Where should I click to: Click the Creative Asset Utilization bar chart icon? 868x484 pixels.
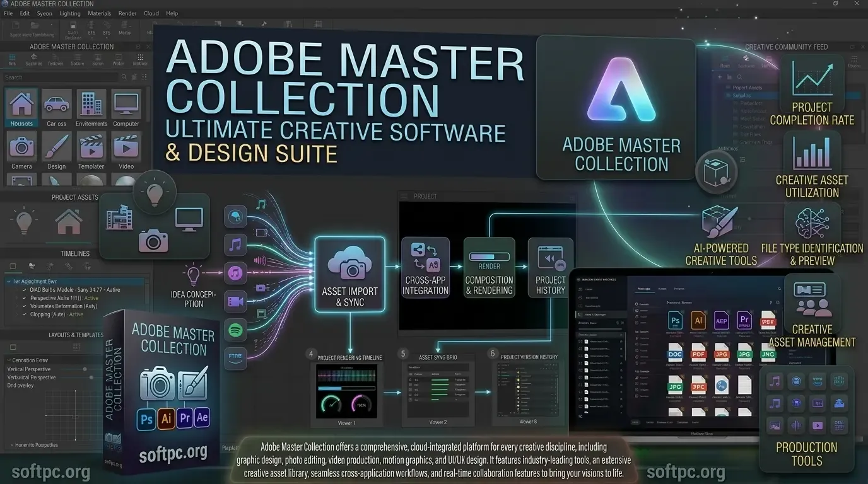click(x=812, y=153)
